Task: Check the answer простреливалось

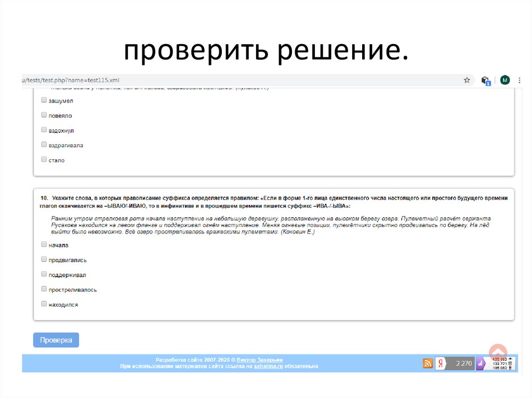Action: coord(44,288)
